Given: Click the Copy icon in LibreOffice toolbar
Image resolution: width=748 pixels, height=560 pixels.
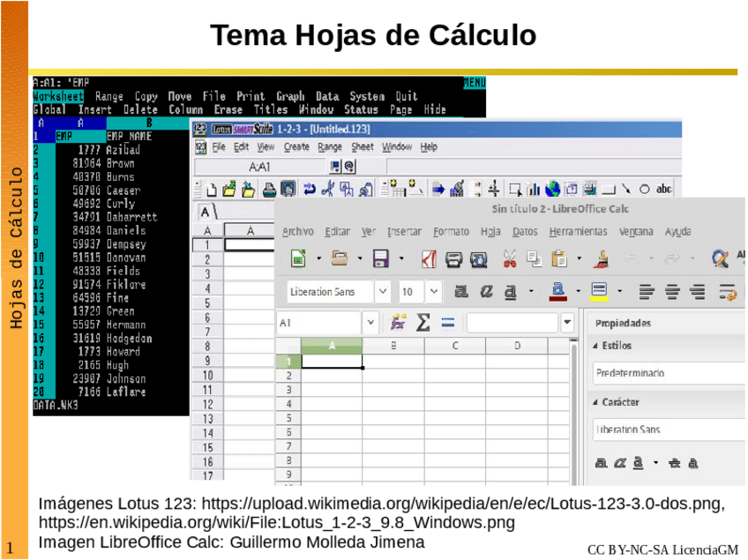Looking at the screenshot, I should (x=534, y=258).
